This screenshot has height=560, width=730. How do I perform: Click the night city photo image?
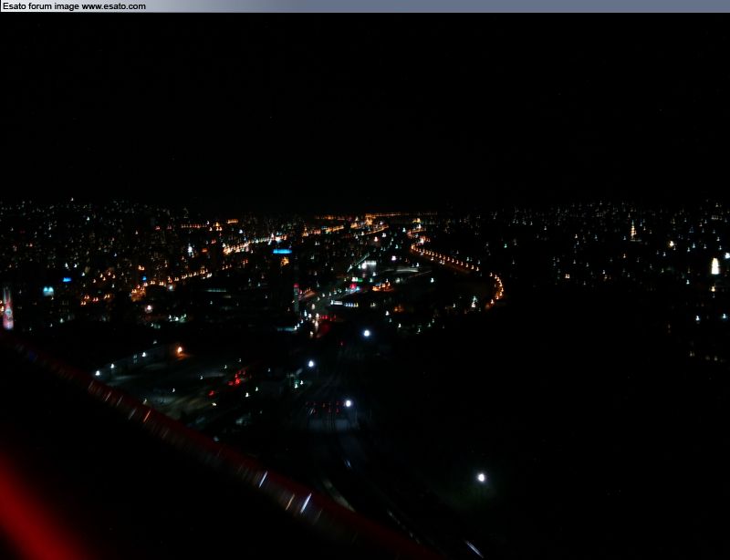[x=365, y=286]
